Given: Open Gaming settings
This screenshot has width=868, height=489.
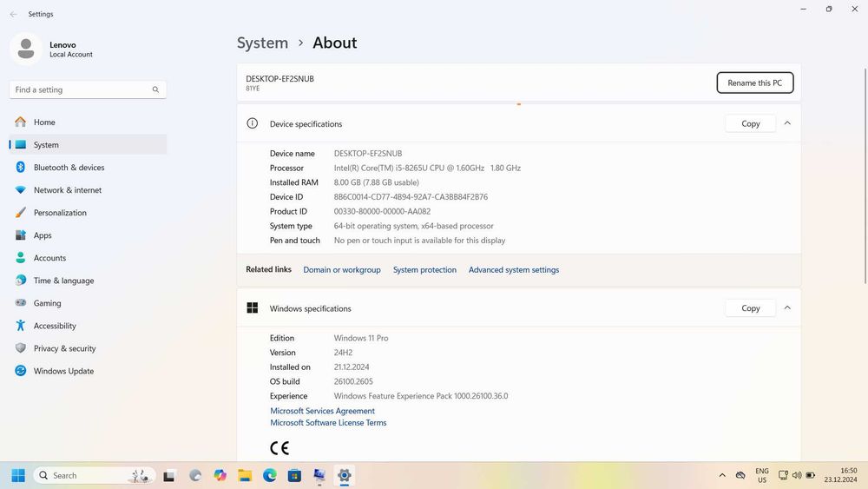Looking at the screenshot, I should pyautogui.click(x=88, y=303).
